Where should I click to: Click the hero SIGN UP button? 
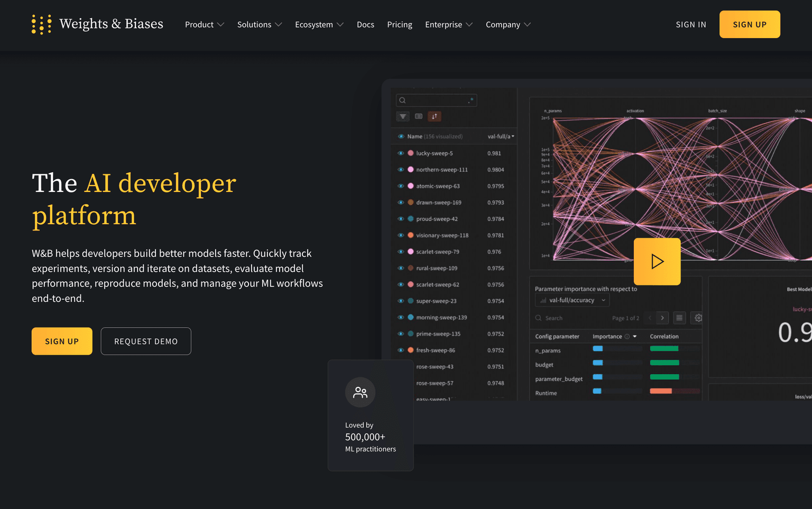coord(62,341)
